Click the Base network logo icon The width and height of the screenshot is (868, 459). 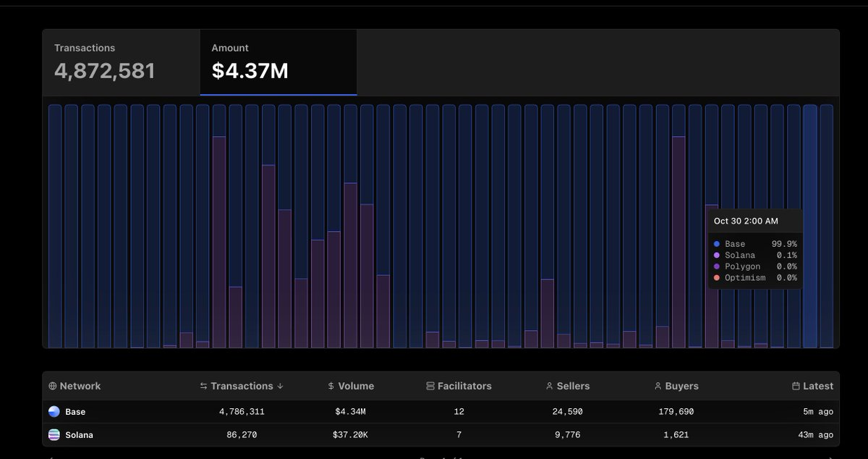coord(54,412)
